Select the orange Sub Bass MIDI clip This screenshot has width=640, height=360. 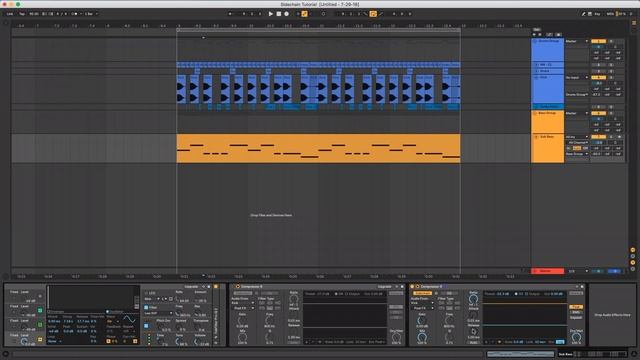318,149
